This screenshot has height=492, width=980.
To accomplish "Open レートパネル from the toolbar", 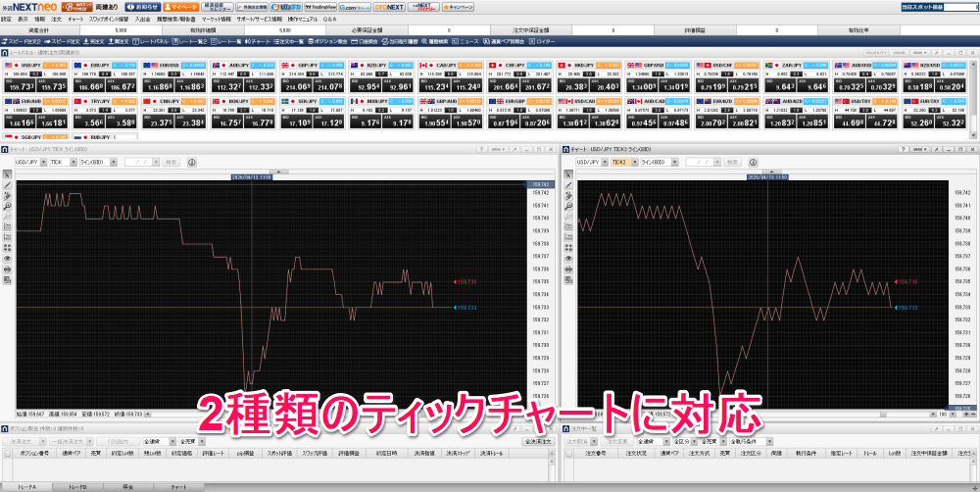I will coord(150,41).
